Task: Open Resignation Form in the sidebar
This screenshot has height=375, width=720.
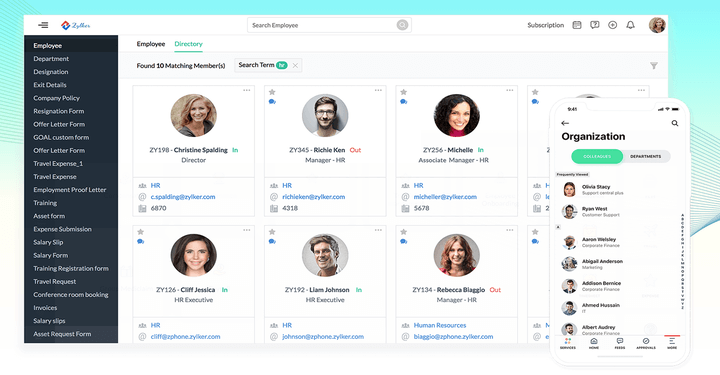Action: coord(58,111)
